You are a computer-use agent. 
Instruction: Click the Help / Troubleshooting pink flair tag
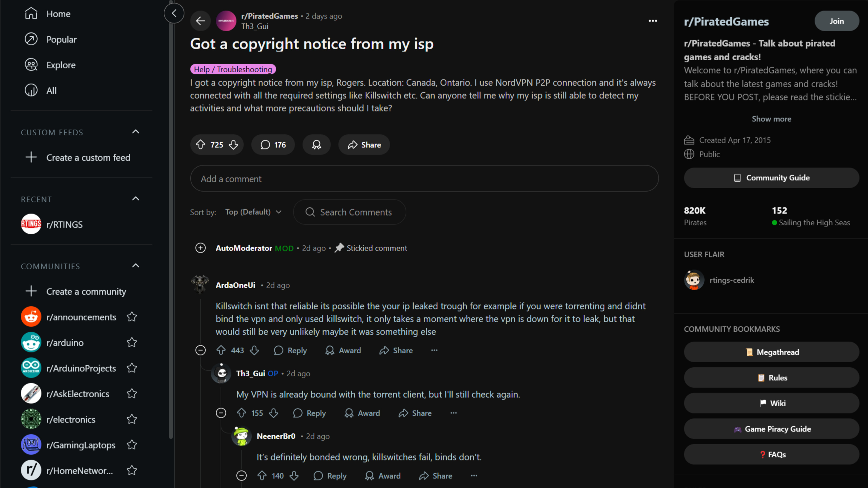[233, 69]
